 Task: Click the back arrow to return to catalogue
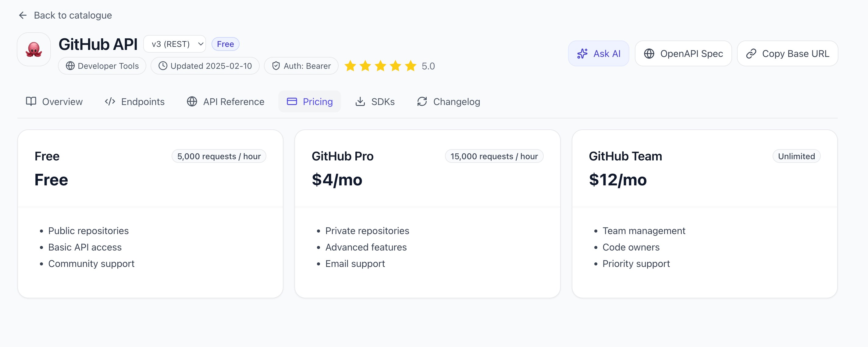pos(22,15)
